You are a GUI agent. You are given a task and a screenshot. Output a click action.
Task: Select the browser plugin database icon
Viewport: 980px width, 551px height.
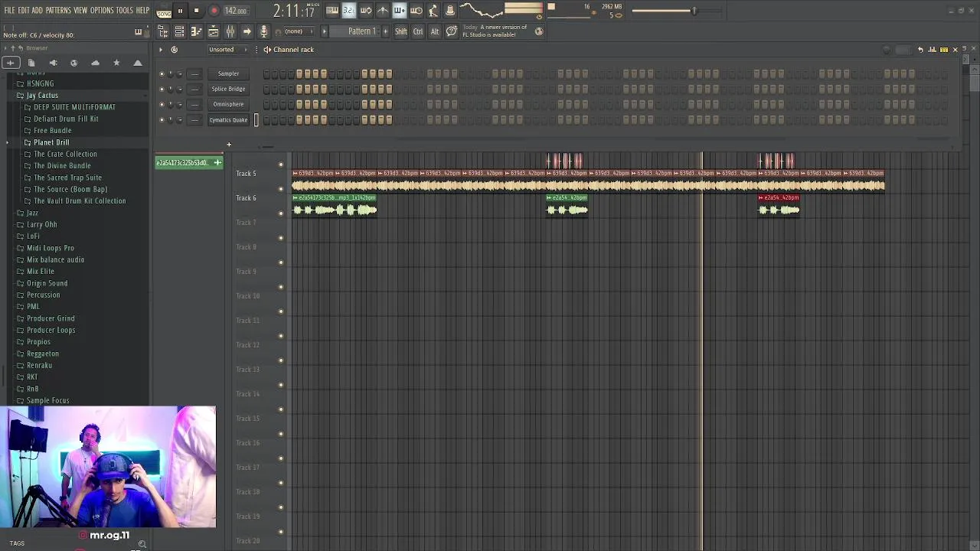(x=53, y=63)
